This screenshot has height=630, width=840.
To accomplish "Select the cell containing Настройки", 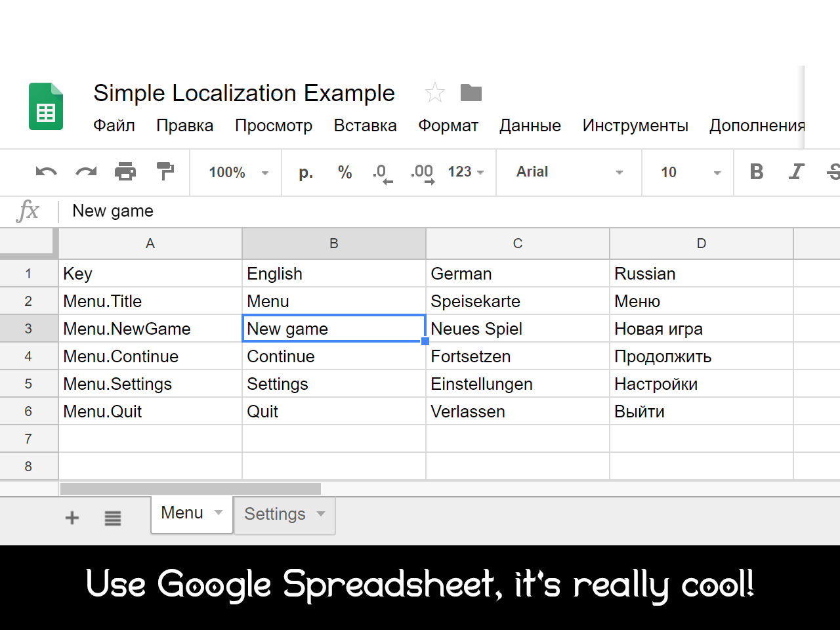I will pos(702,384).
